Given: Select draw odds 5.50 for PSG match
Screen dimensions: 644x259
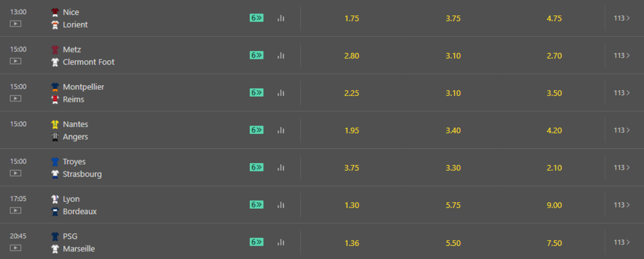Looking at the screenshot, I should click(453, 243).
